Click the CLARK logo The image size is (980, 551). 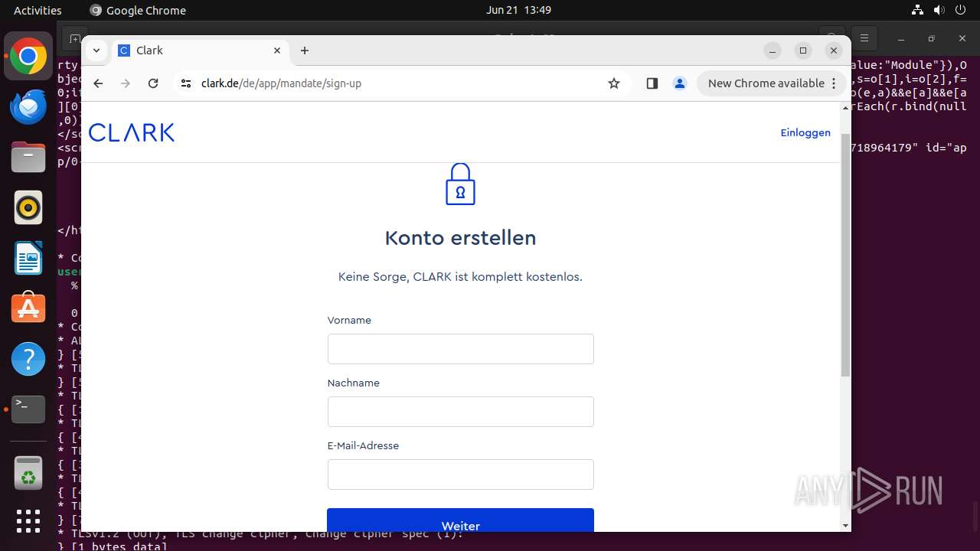click(x=132, y=132)
